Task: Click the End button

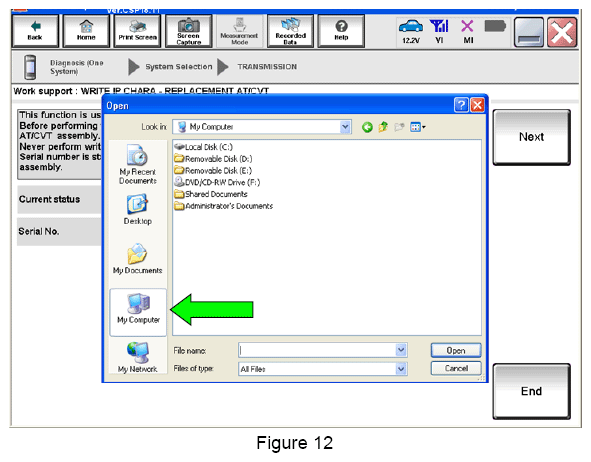Action: 531,391
